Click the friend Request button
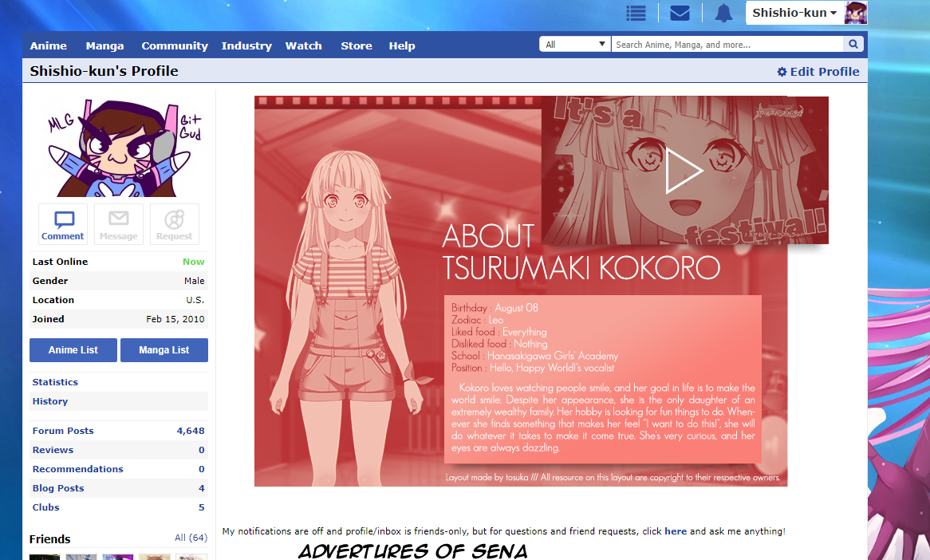The height and width of the screenshot is (560, 930). [175, 224]
